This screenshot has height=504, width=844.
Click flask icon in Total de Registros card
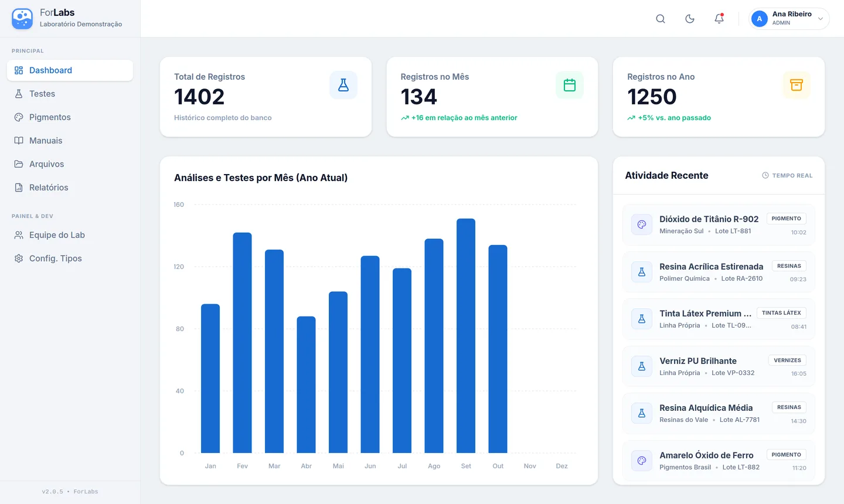click(x=343, y=85)
